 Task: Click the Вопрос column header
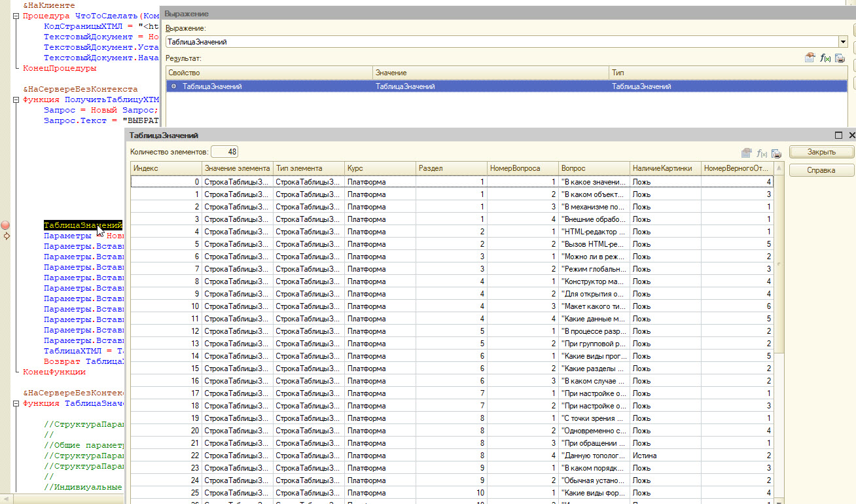[x=594, y=168]
